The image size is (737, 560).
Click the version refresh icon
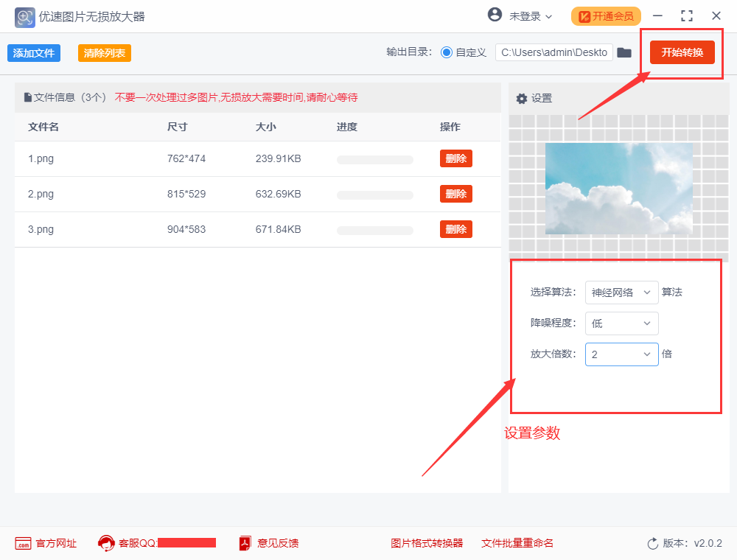652,544
